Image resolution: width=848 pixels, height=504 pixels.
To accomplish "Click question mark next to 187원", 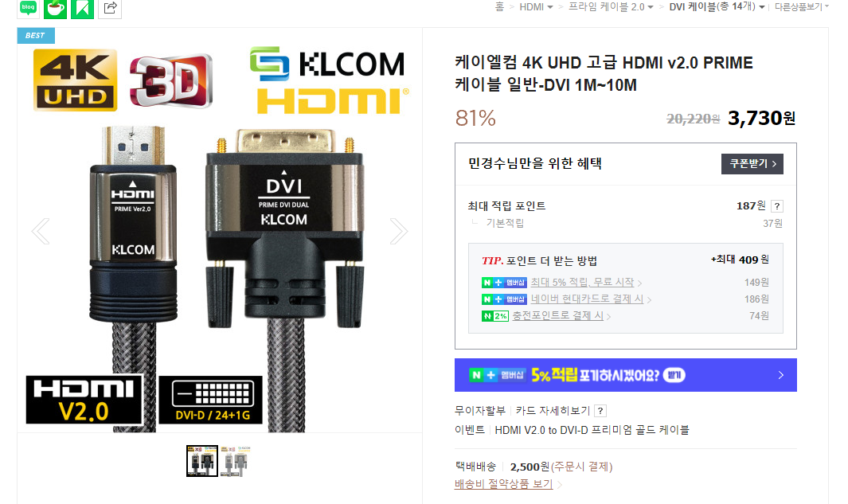I will pos(777,206).
